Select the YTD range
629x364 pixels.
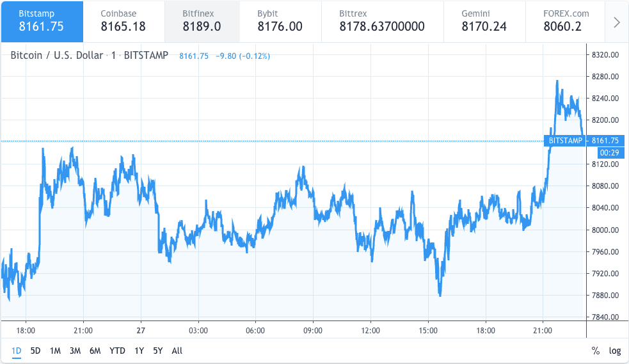117,351
